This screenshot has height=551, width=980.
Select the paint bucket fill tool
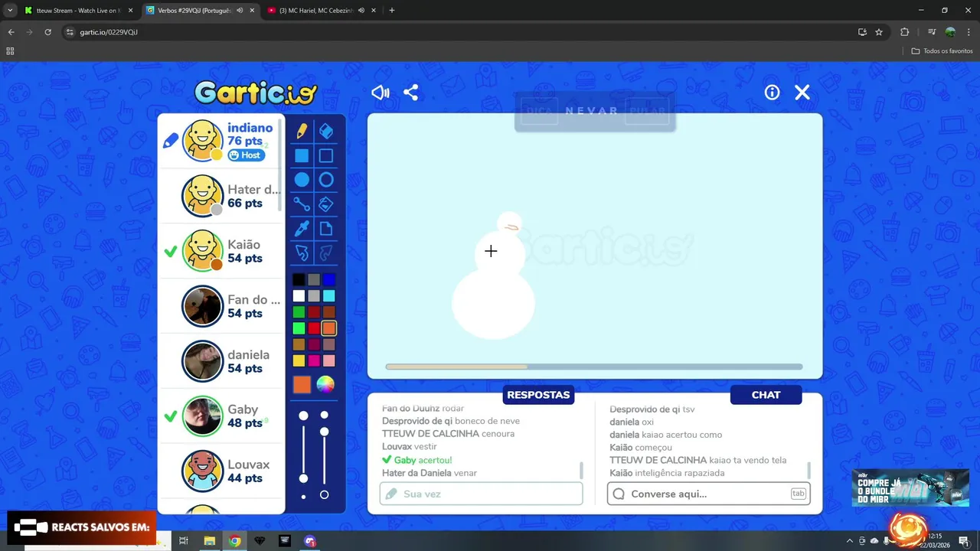pyautogui.click(x=326, y=204)
